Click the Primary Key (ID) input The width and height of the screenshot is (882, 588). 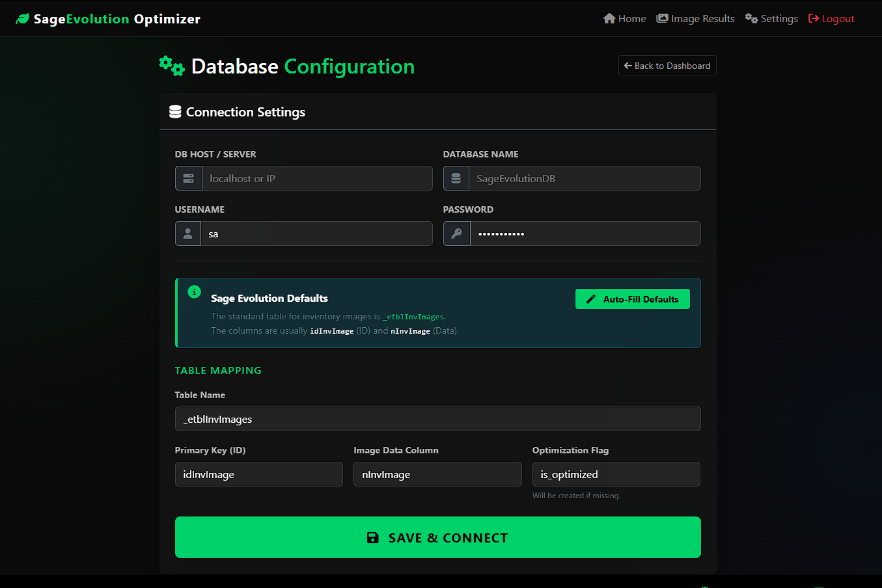click(x=259, y=474)
